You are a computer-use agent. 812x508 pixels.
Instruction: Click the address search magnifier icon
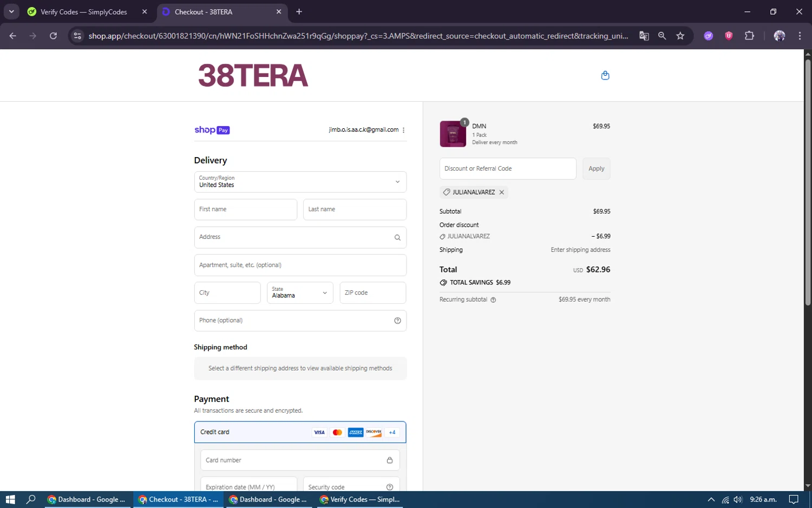pyautogui.click(x=397, y=237)
